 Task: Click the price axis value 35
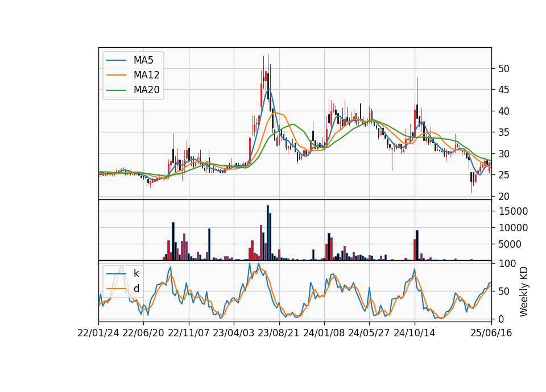[x=504, y=132]
